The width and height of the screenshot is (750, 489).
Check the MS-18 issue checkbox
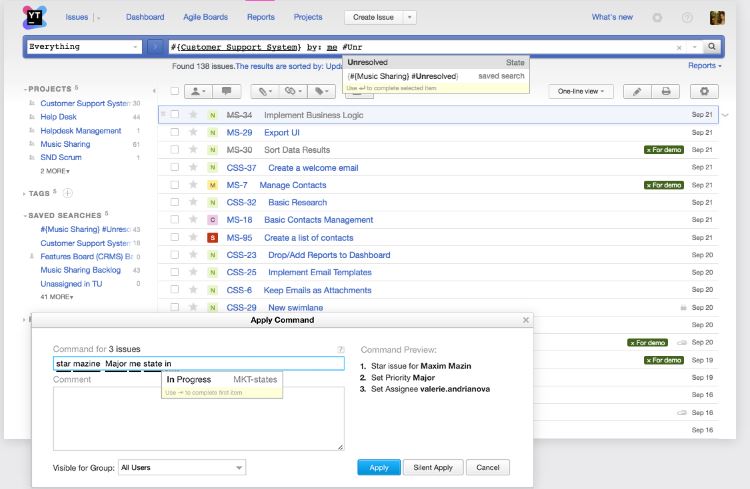pos(175,220)
